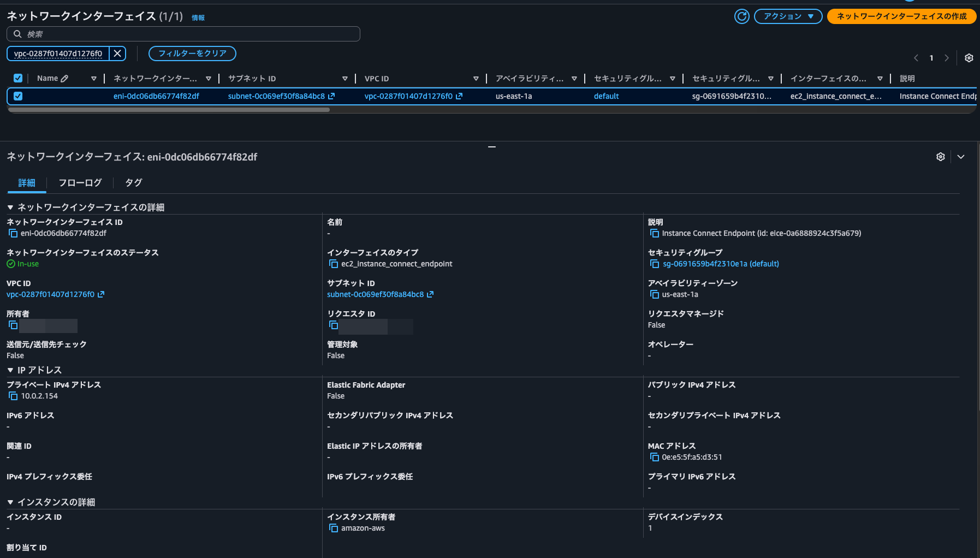The image size is (980, 558).
Task: Uncheck the eni-0dc06db66774f82df row checkbox
Action: coord(18,96)
